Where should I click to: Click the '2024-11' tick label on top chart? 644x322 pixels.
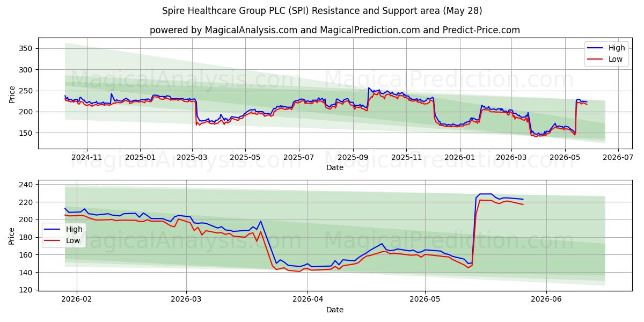tap(87, 158)
